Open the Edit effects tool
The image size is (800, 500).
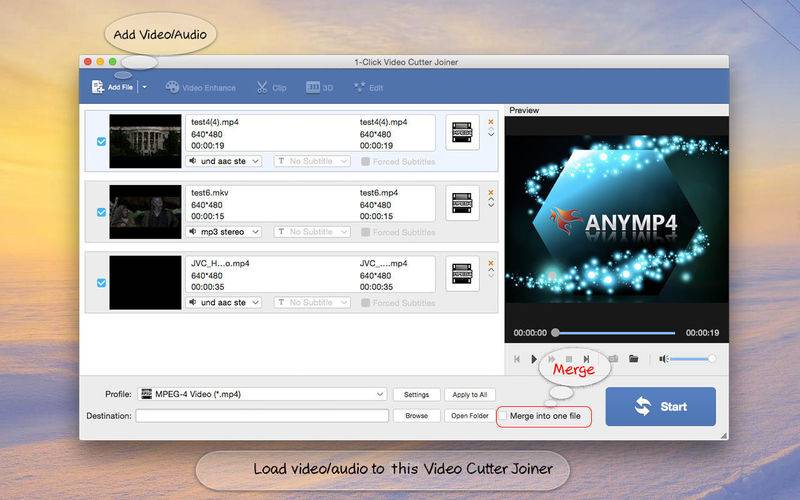point(368,88)
